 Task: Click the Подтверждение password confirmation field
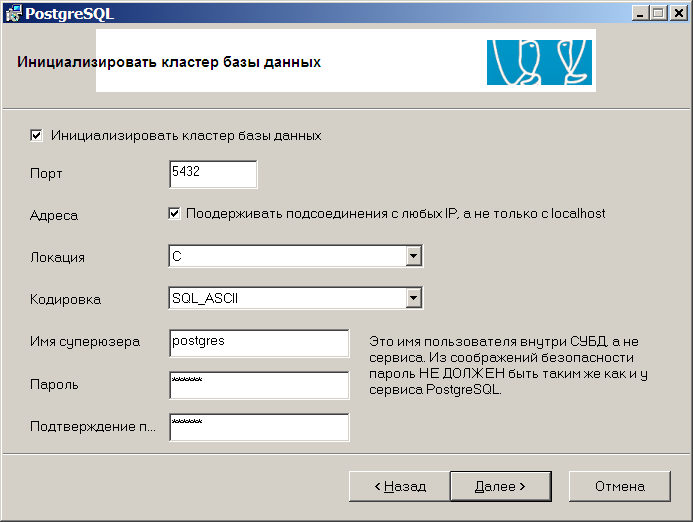(259, 427)
